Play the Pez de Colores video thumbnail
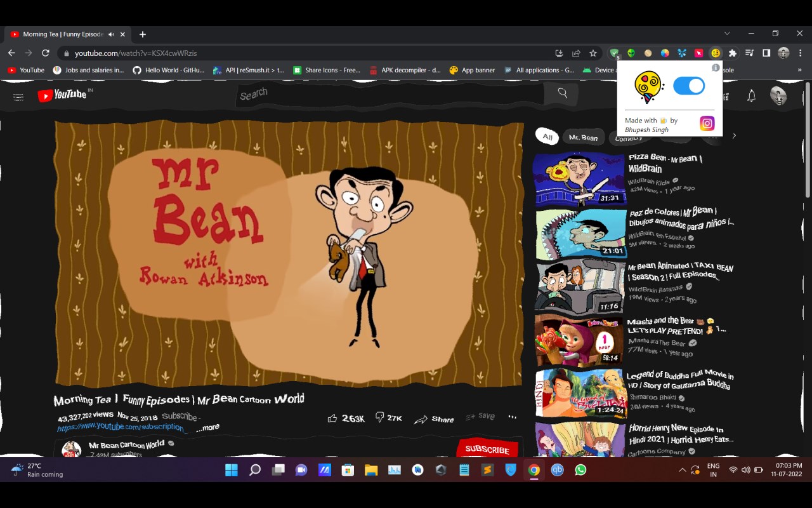This screenshot has height=508, width=812. (580, 234)
